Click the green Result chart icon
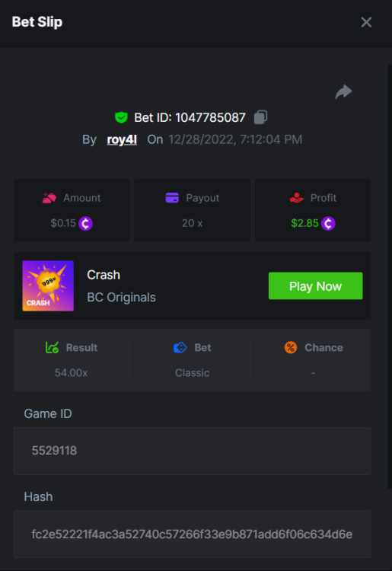Image resolution: width=392 pixels, height=571 pixels. [x=52, y=347]
